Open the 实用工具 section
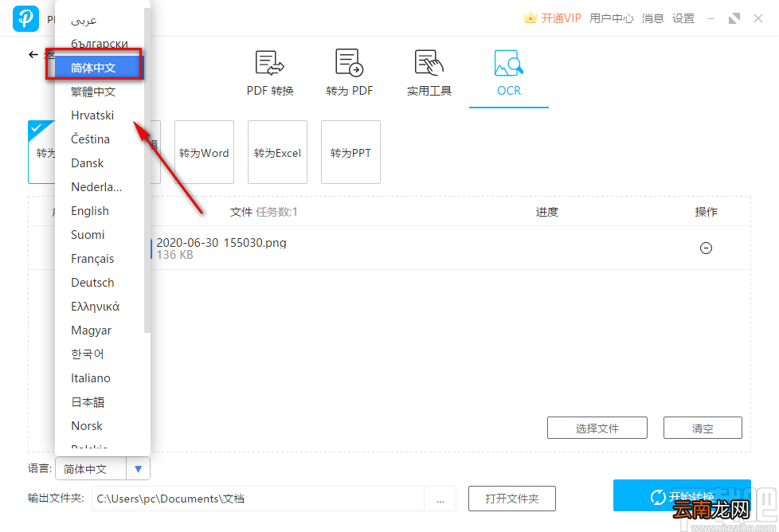The width and height of the screenshot is (779, 532). click(x=429, y=73)
